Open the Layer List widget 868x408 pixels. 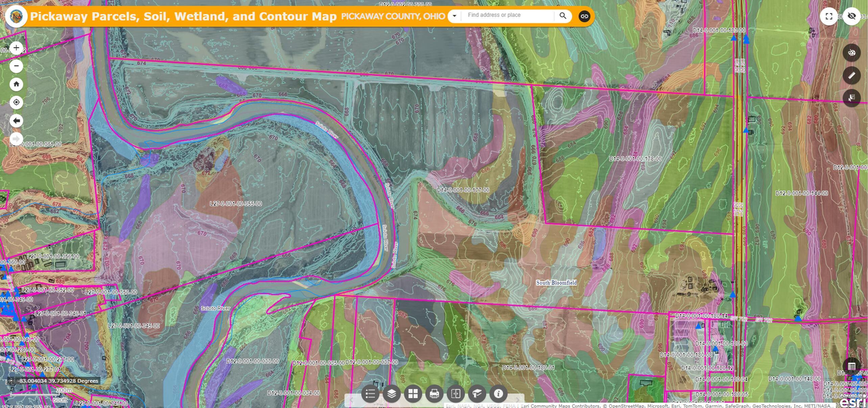click(x=391, y=394)
